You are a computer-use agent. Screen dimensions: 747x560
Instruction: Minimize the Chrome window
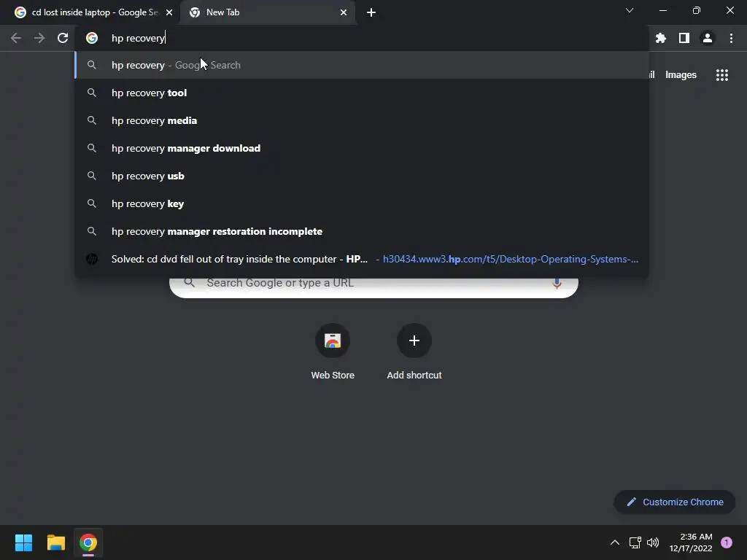click(662, 10)
